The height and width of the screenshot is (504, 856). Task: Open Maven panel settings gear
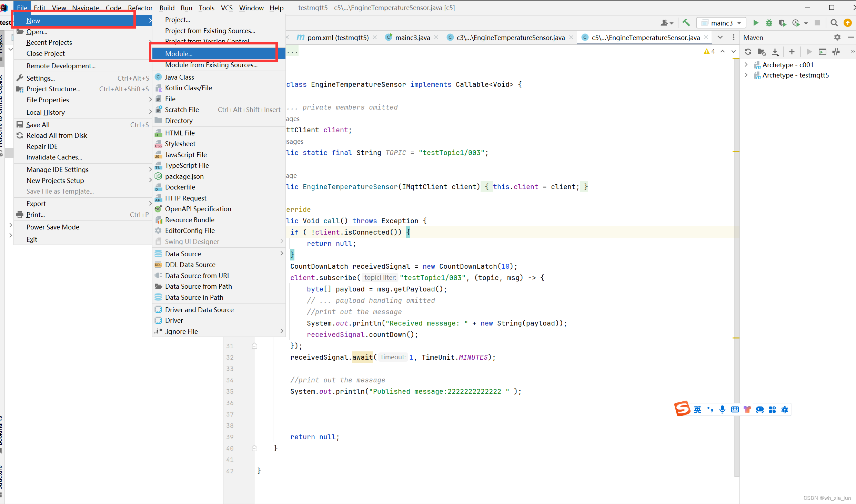tap(837, 37)
